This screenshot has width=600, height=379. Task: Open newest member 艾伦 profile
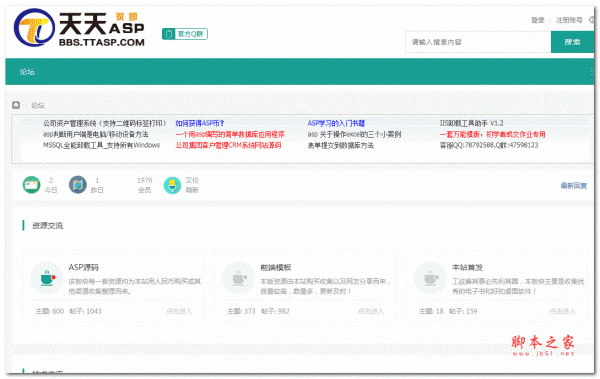192,180
